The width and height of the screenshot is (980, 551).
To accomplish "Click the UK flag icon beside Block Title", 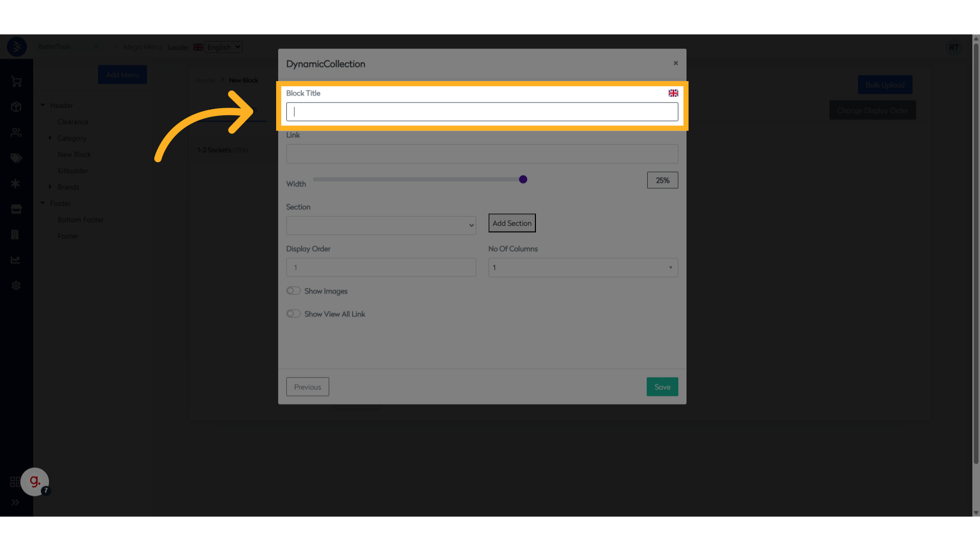I will 673,93.
